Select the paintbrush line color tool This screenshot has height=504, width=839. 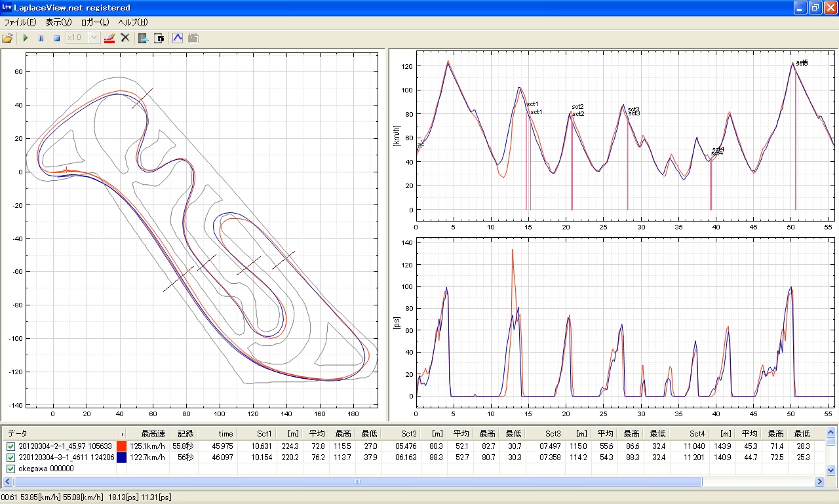(109, 38)
